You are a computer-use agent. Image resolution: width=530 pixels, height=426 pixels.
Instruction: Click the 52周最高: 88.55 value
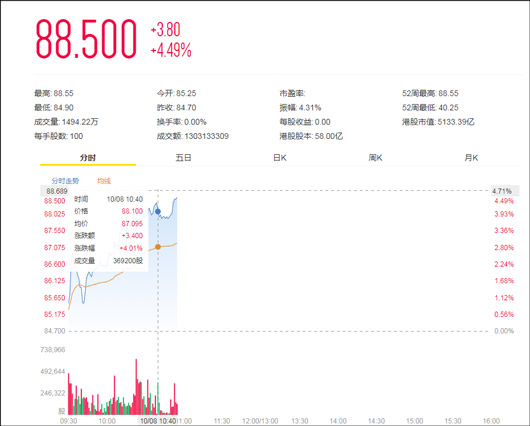[430, 93]
